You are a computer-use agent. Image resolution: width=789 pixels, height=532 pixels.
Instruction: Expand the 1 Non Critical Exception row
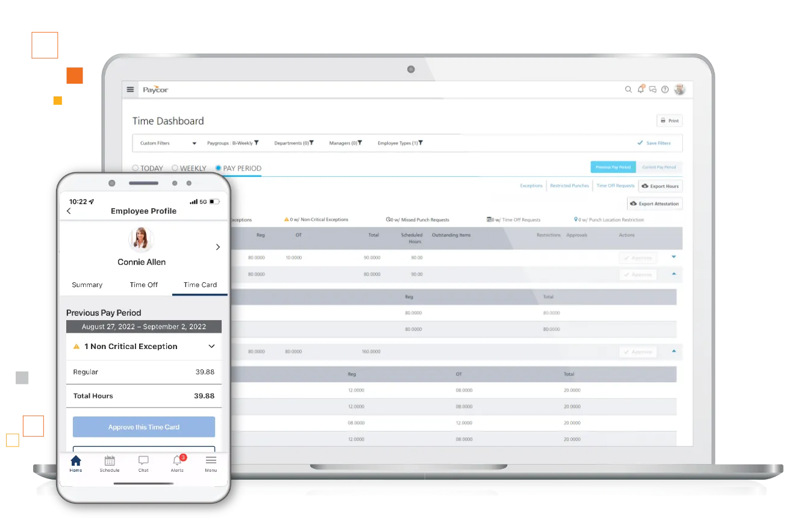coord(144,347)
